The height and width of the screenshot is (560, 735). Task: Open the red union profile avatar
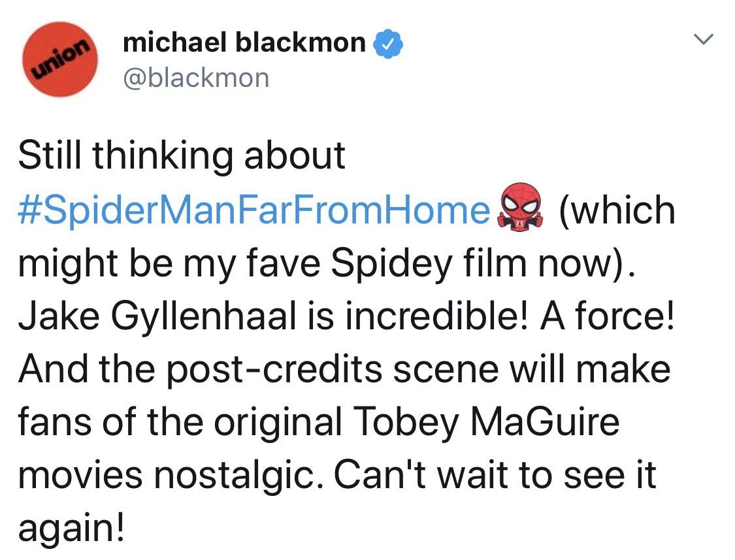click(60, 59)
